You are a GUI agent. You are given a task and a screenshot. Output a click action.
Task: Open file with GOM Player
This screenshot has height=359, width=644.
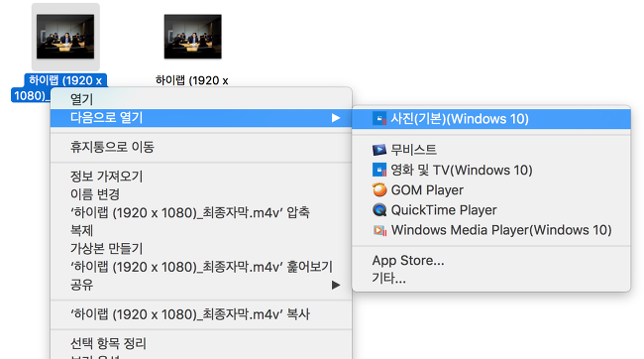tap(491, 190)
